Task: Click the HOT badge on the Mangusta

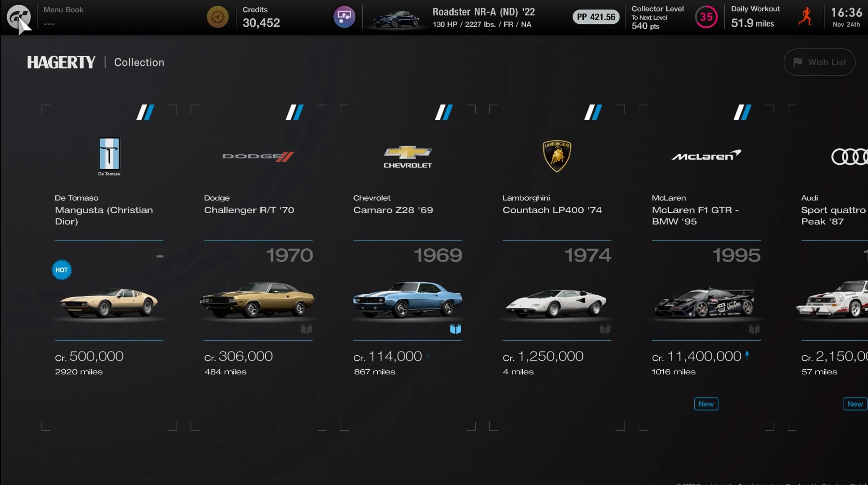Action: coord(62,270)
